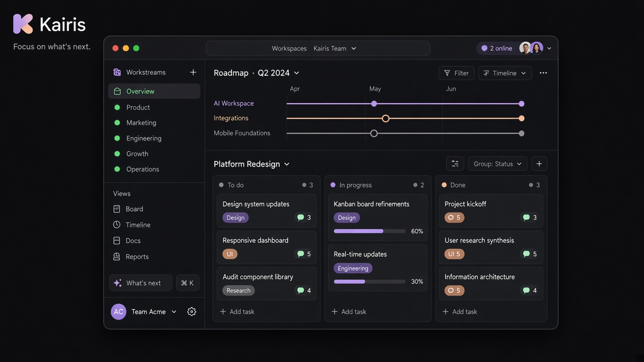Open comments on Information architecture card
Viewport: 644px width, 362px height.
529,291
